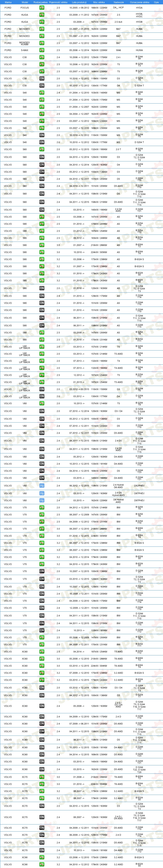This screenshot has height=868, width=163.
Task: Click diesel ON icon in V40 LIFTBACK D3 row
Action: click(42, 389)
